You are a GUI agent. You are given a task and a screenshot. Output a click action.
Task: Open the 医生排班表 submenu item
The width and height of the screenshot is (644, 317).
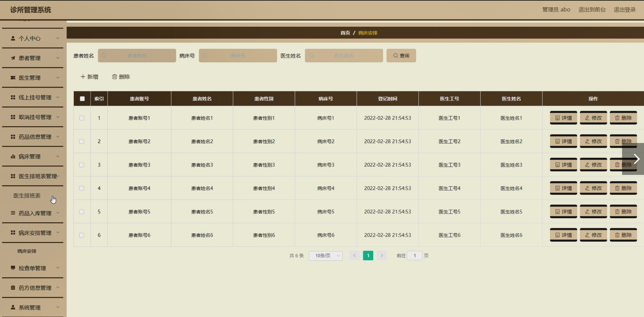[x=27, y=196]
